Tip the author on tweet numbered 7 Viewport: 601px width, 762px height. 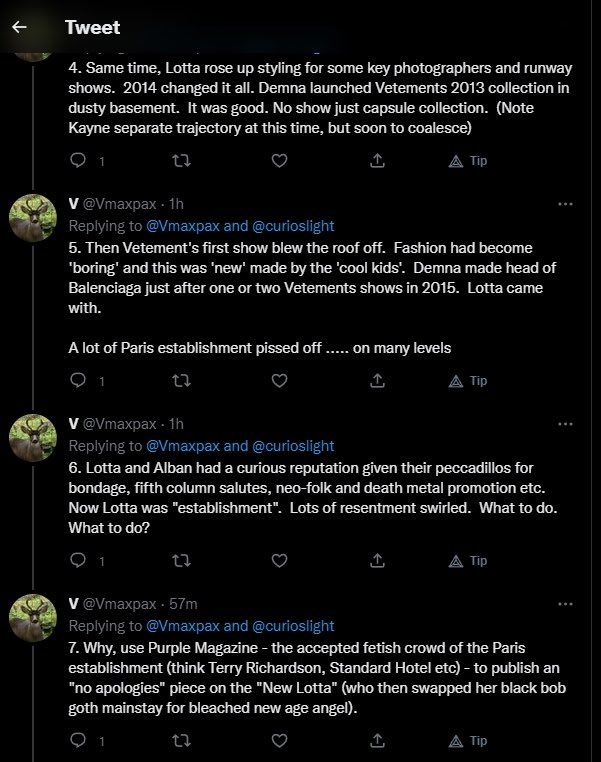coord(468,741)
